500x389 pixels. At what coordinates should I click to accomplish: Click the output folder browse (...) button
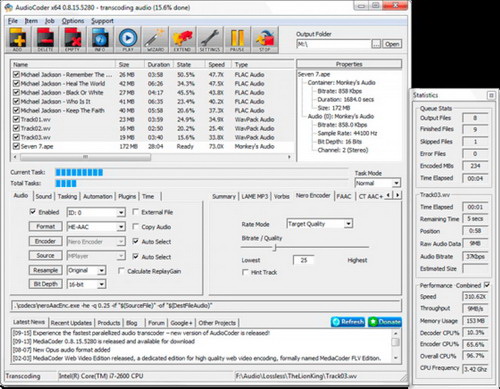[x=376, y=44]
